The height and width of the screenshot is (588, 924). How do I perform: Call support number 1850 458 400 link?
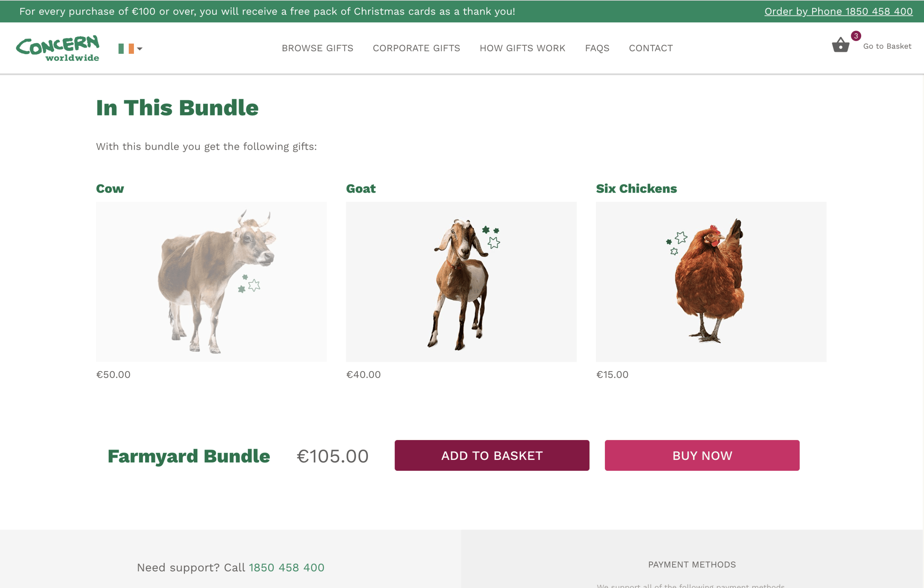287,567
